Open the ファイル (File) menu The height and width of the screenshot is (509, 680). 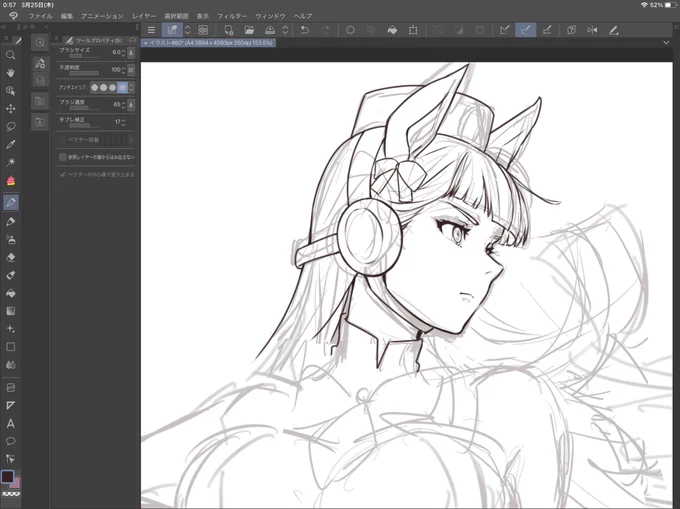click(40, 16)
